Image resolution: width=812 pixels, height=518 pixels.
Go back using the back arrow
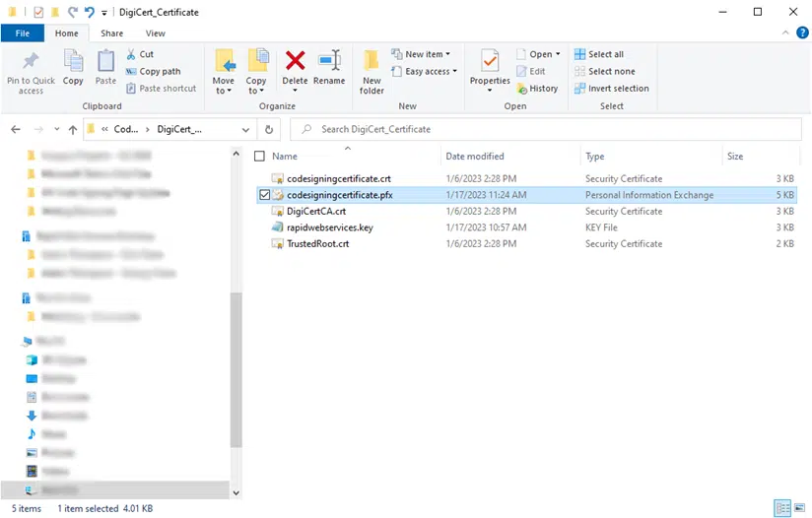point(16,129)
